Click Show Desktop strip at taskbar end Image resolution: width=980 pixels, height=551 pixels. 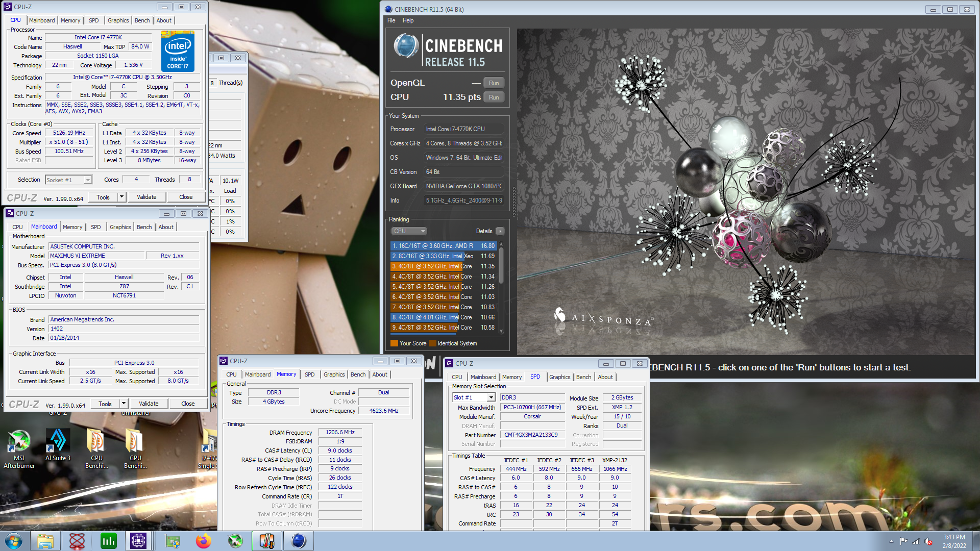pyautogui.click(x=976, y=541)
